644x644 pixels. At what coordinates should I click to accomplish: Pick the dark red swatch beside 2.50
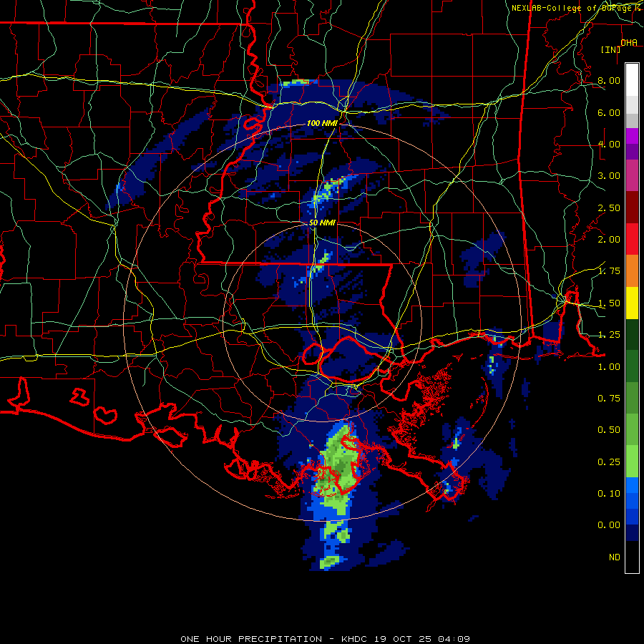click(632, 208)
